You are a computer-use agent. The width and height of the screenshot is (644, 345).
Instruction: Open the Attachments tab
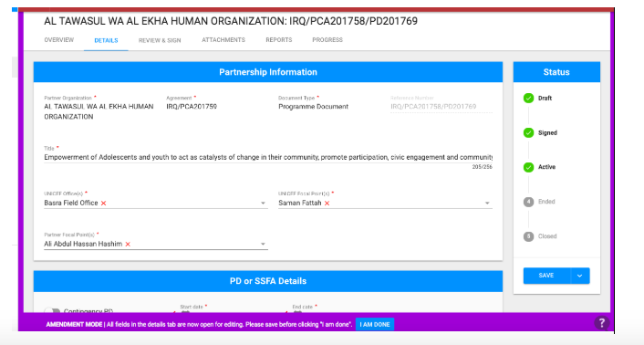click(223, 40)
